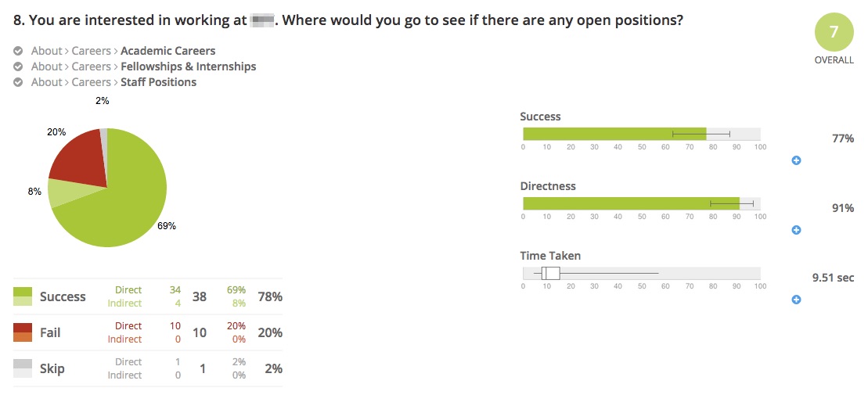Open the Academic Careers path link
The image size is (868, 395).
(x=167, y=51)
